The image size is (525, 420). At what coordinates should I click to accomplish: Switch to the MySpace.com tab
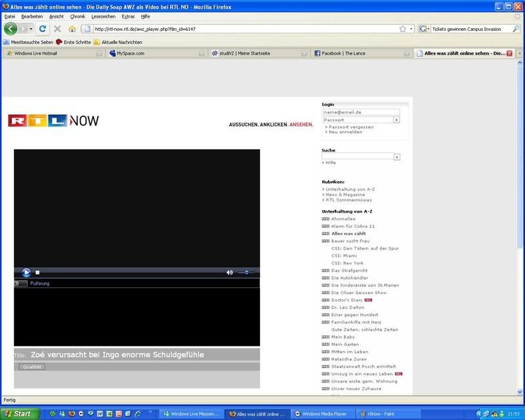(x=156, y=53)
